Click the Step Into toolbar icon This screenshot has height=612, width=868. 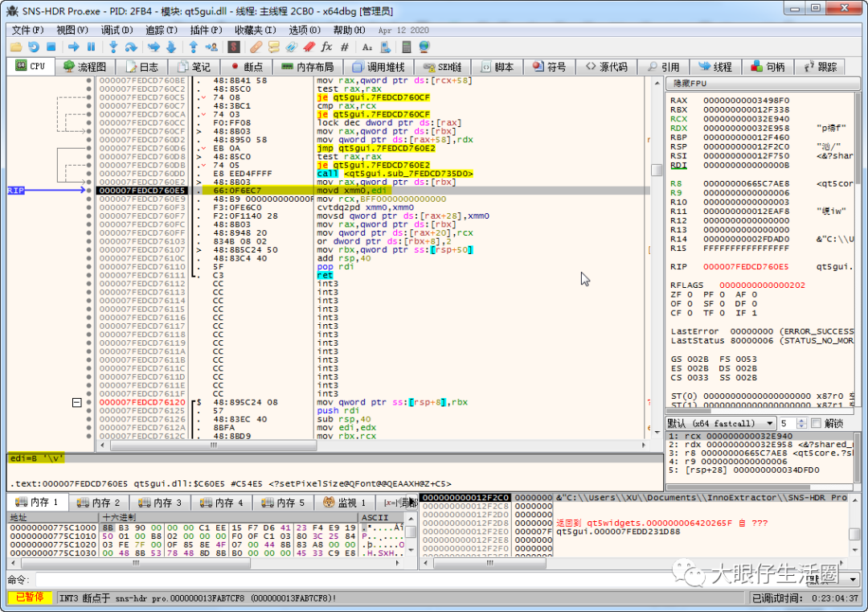pyautogui.click(x=113, y=47)
